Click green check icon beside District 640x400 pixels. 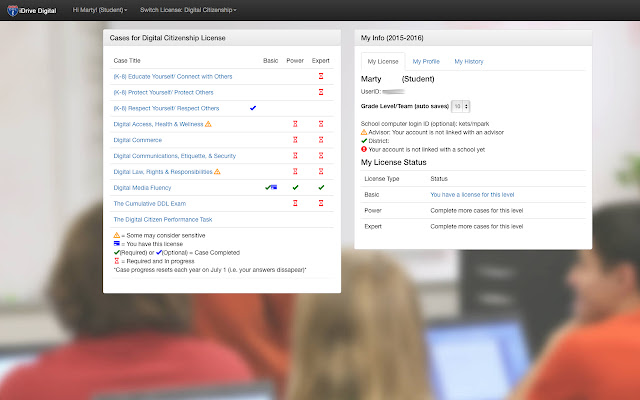tap(364, 141)
